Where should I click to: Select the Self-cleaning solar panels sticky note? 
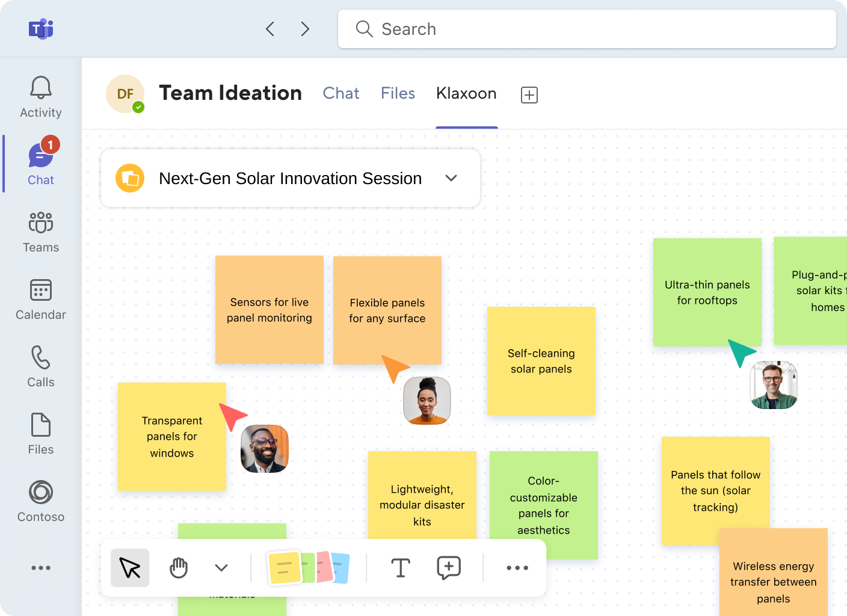tap(540, 361)
